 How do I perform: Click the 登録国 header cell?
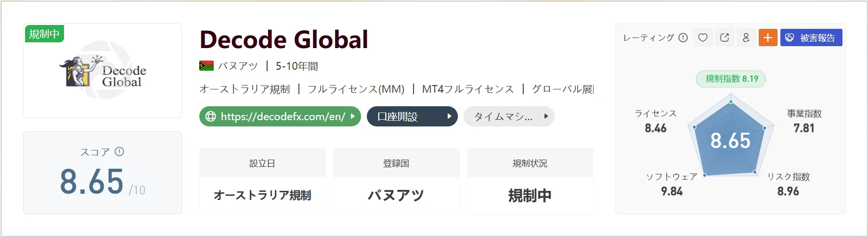(x=396, y=163)
